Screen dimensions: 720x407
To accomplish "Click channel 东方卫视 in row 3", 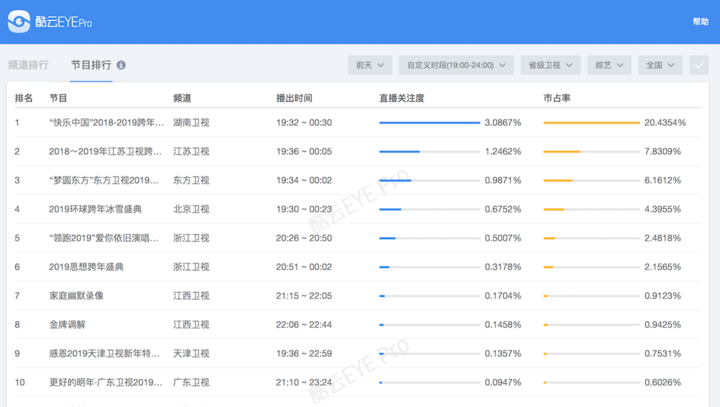I will (191, 181).
